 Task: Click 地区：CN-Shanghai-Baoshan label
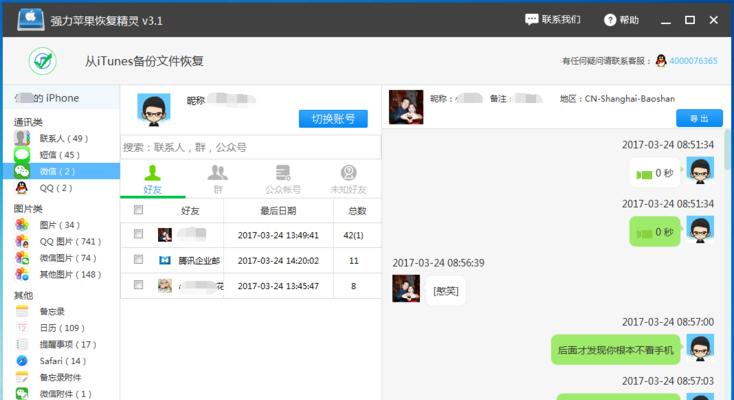617,98
